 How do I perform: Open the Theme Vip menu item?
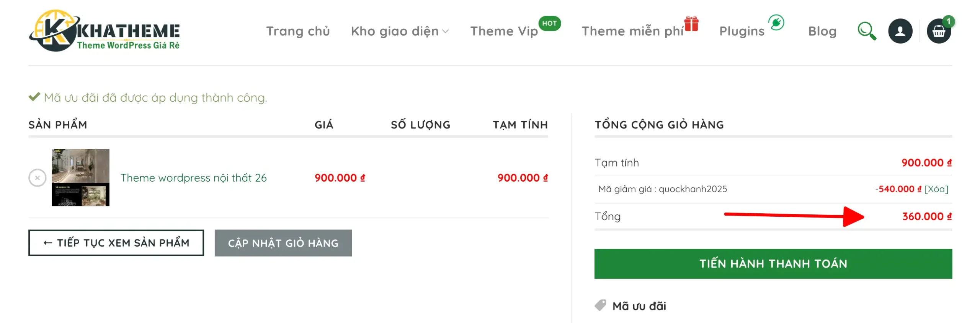tap(503, 31)
